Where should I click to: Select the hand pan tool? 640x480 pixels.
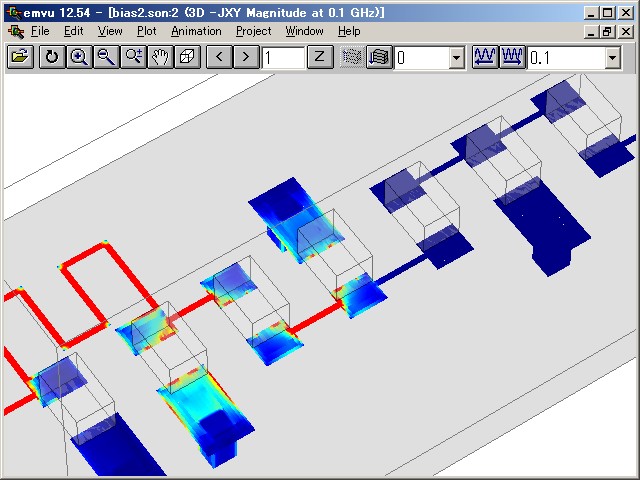(160, 57)
